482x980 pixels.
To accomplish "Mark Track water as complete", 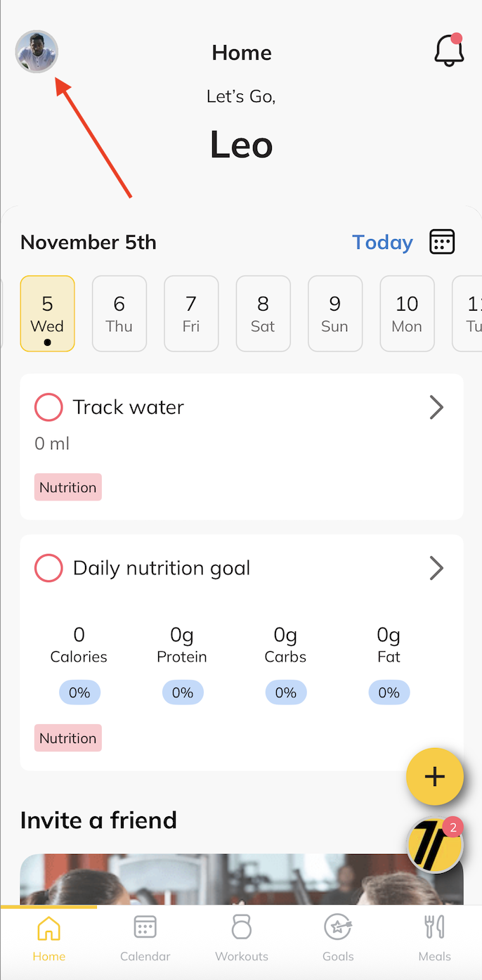I will (x=48, y=407).
